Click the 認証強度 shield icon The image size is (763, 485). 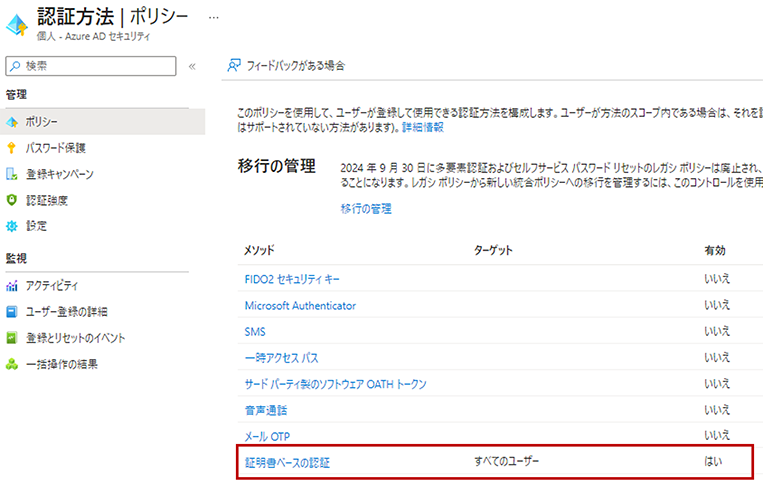coord(12,200)
